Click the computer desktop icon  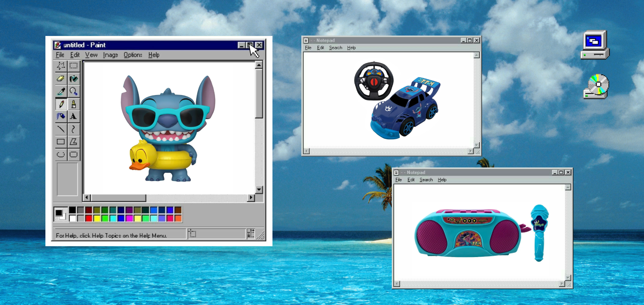pos(595,45)
